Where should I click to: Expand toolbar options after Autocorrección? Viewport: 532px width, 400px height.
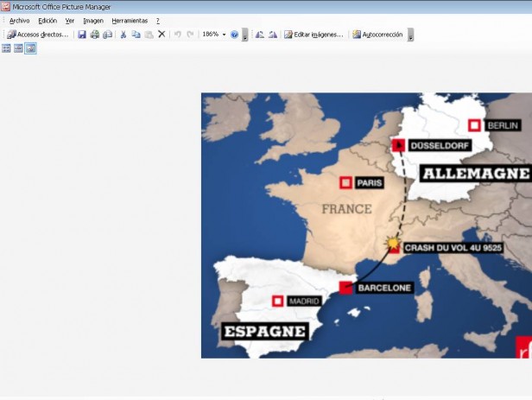tap(411, 35)
